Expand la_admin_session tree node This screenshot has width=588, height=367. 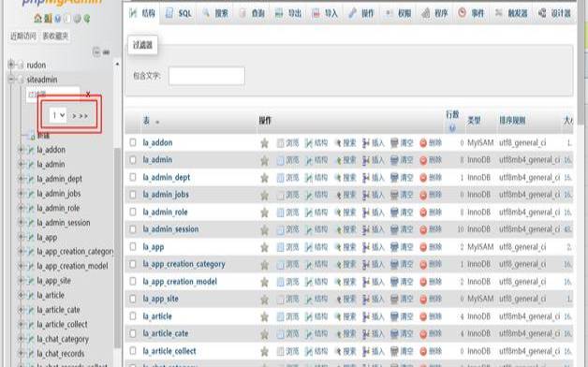tap(21, 222)
